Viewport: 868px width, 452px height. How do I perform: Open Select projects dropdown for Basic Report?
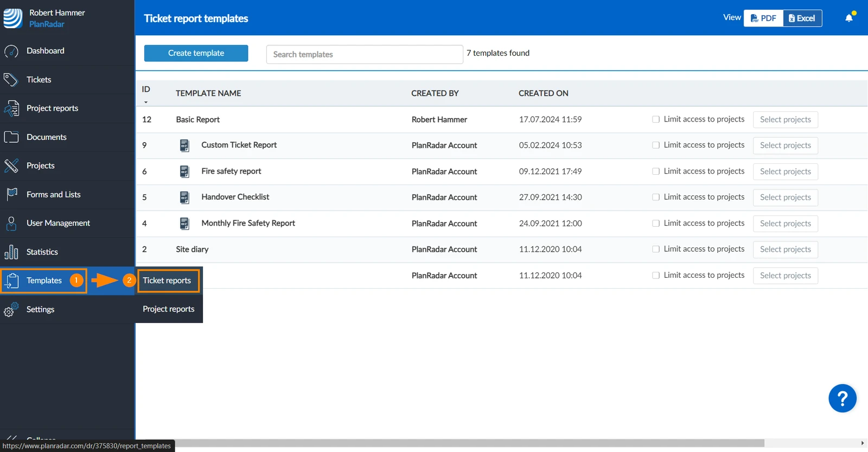point(785,119)
